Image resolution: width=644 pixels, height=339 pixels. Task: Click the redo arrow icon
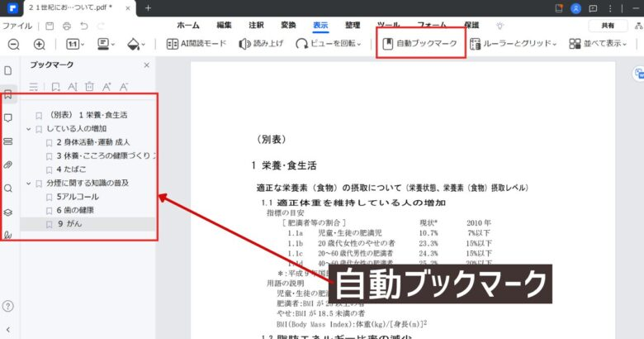(101, 26)
